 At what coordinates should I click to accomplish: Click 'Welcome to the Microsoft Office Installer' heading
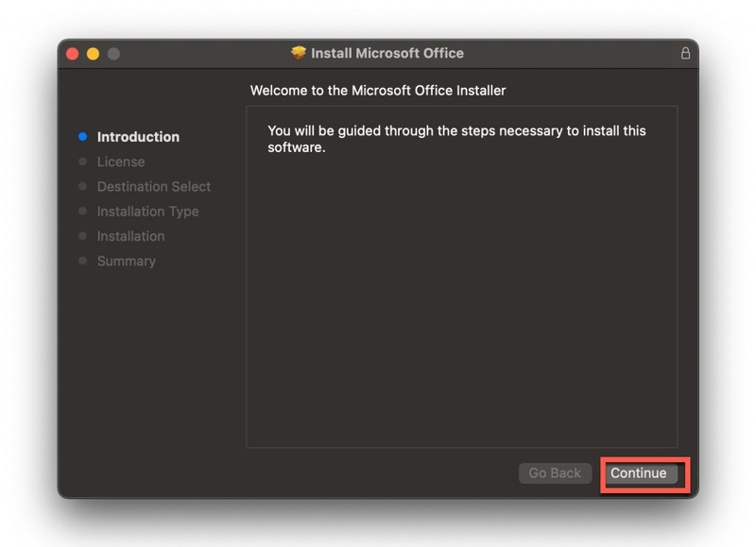(x=378, y=91)
